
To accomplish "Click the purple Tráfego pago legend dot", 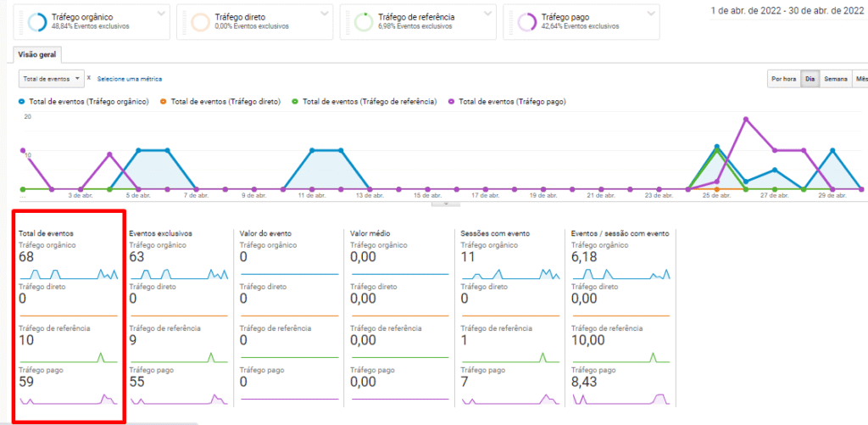I will click(453, 102).
